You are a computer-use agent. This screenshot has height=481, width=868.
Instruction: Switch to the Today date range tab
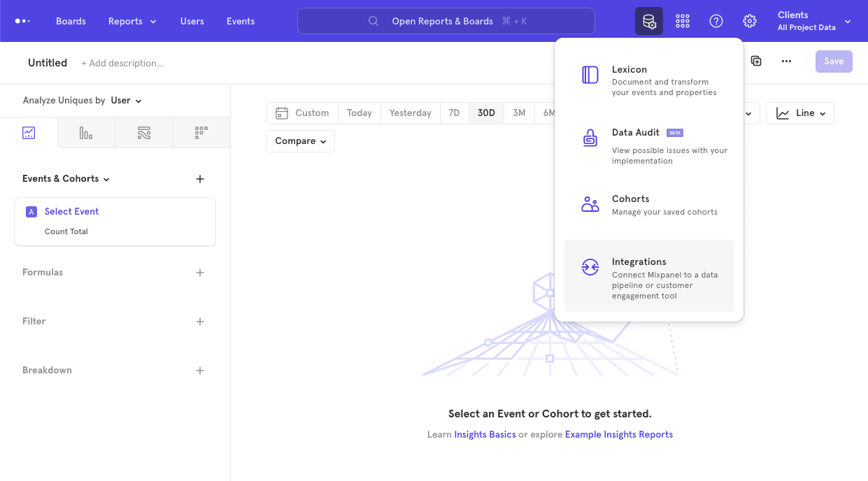[x=359, y=113]
